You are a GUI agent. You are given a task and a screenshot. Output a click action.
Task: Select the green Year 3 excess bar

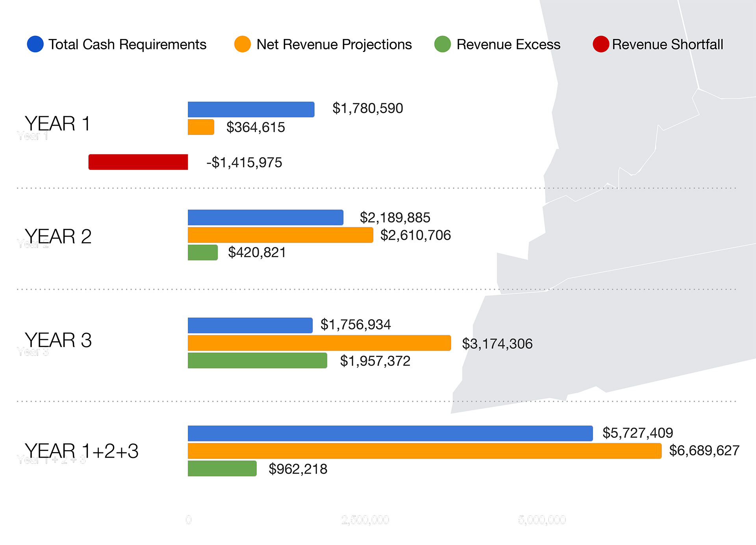(x=257, y=360)
